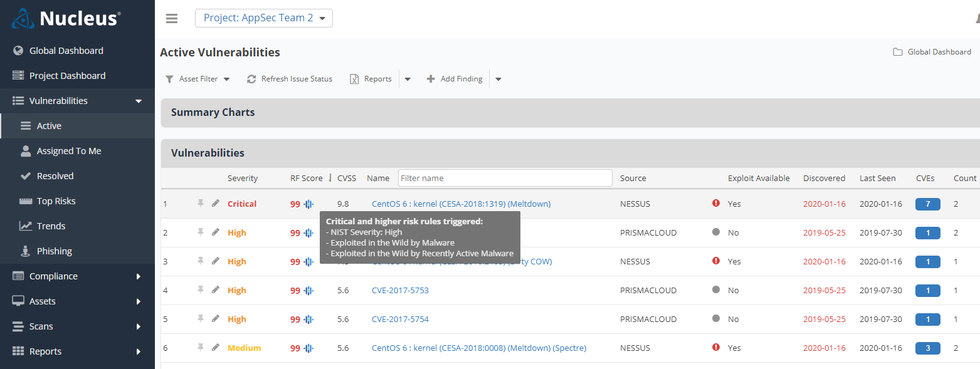Edit row 2 vulnerability with pencil icon
The width and height of the screenshot is (980, 369).
pos(216,232)
